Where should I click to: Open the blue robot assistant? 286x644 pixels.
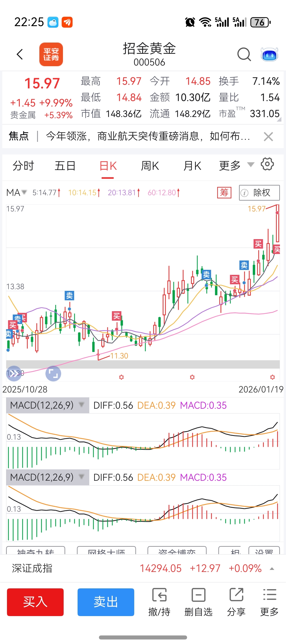[x=269, y=54]
